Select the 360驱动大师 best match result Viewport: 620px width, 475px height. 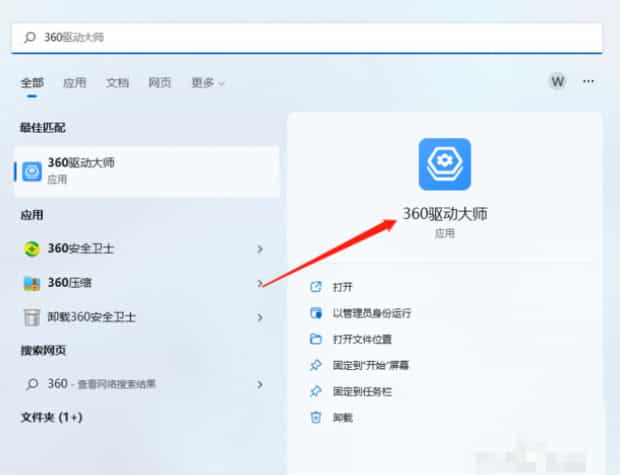[x=147, y=171]
